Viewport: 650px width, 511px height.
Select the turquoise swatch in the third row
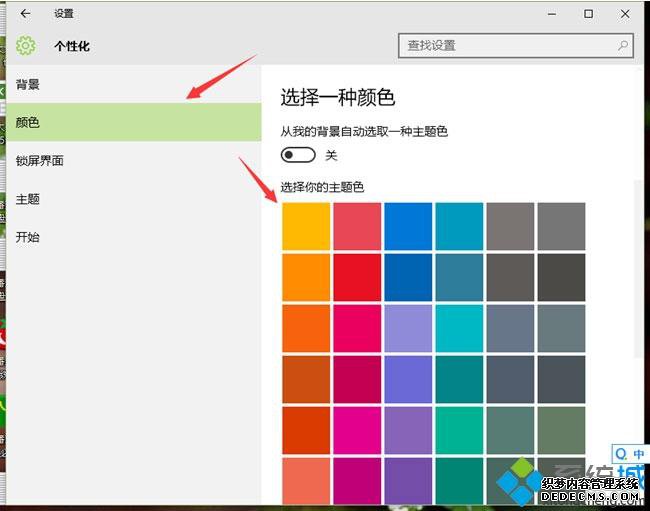click(x=459, y=328)
